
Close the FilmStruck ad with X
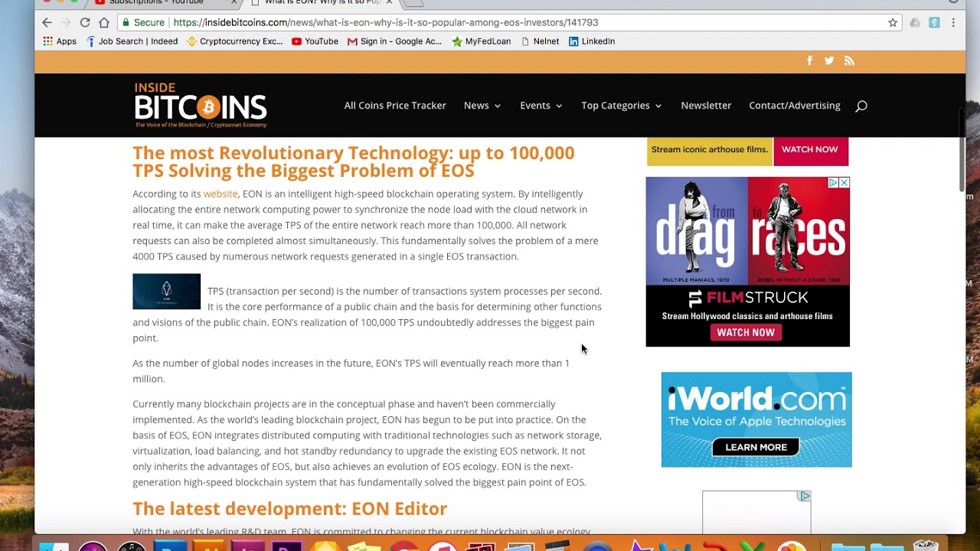coord(844,183)
